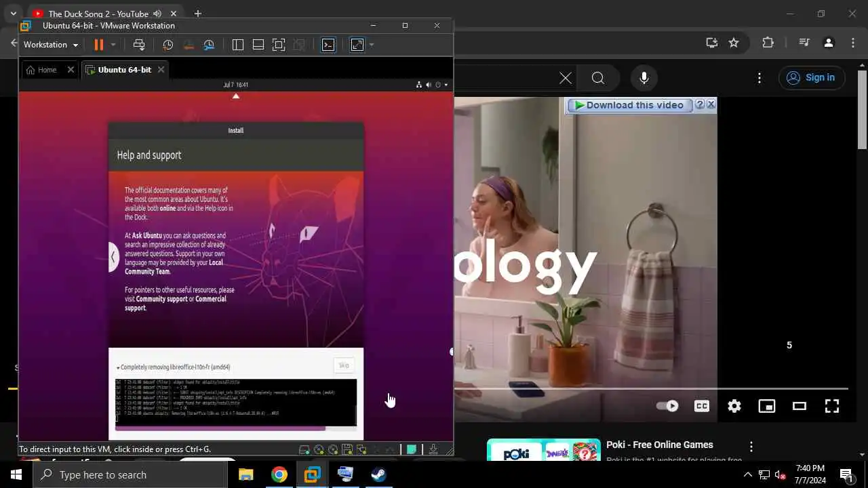Toggle YouTube autoplay switch
This screenshot has width=868, height=488.
coord(668,406)
